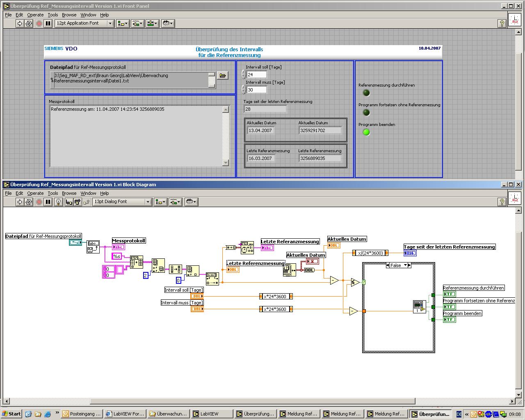Open the Operate menu in Front Panel
This screenshot has height=420, width=525.
[x=35, y=15]
